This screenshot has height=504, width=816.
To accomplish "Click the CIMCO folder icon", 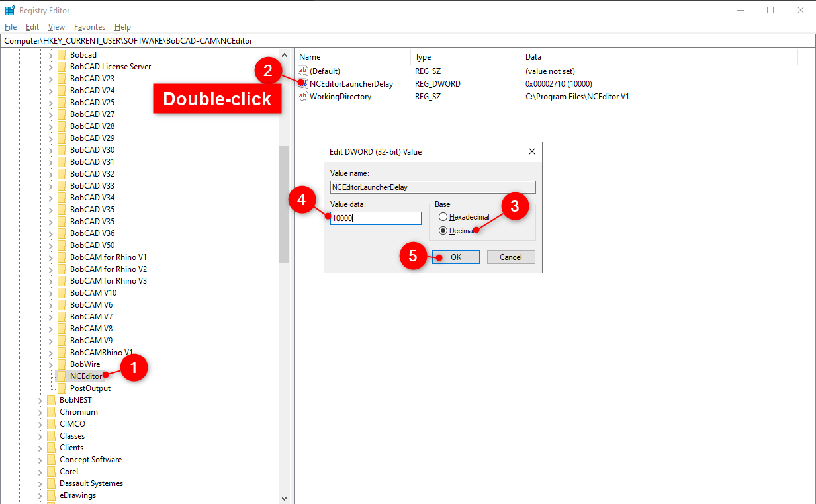I will point(51,424).
